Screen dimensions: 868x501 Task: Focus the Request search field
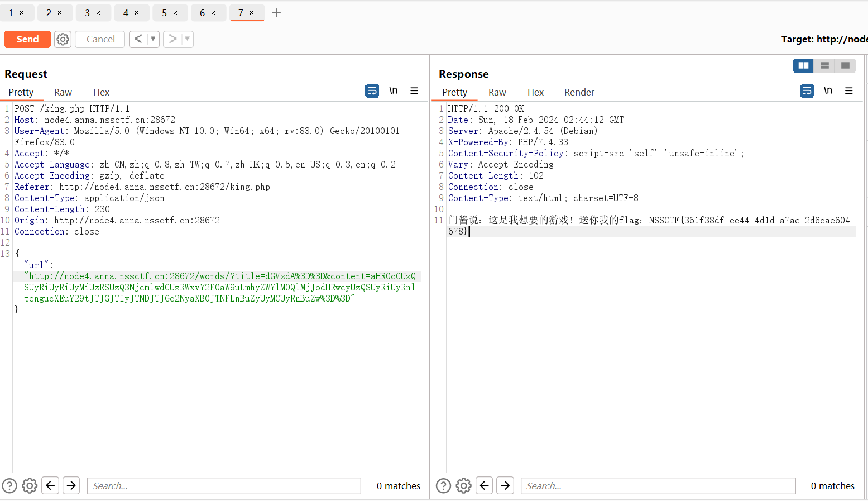point(224,486)
